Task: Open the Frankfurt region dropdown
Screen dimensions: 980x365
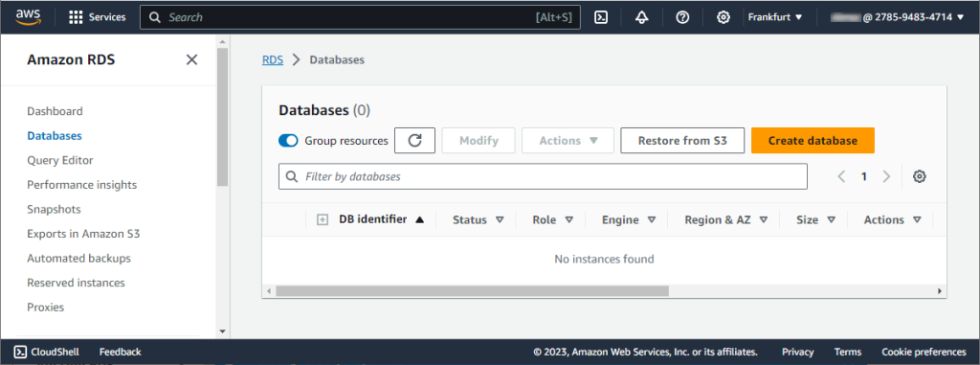Action: click(x=775, y=17)
